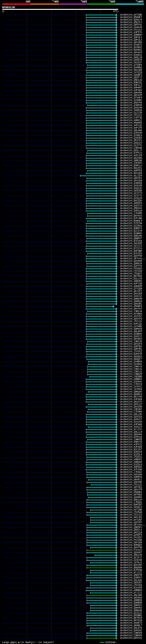Select hit UniRef100_Q8S2R8
This screenshot has width=146, height=644.
[x=131, y=42]
